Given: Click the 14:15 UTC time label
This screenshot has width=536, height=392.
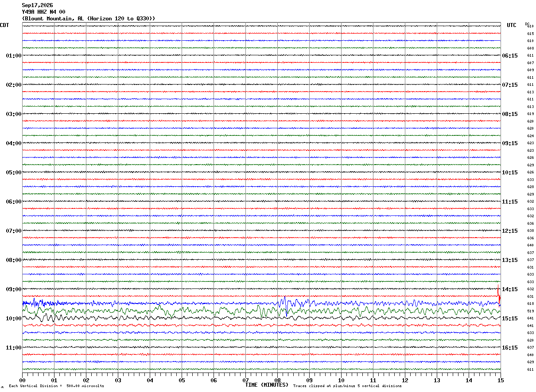Looking at the screenshot, I should point(510,289).
